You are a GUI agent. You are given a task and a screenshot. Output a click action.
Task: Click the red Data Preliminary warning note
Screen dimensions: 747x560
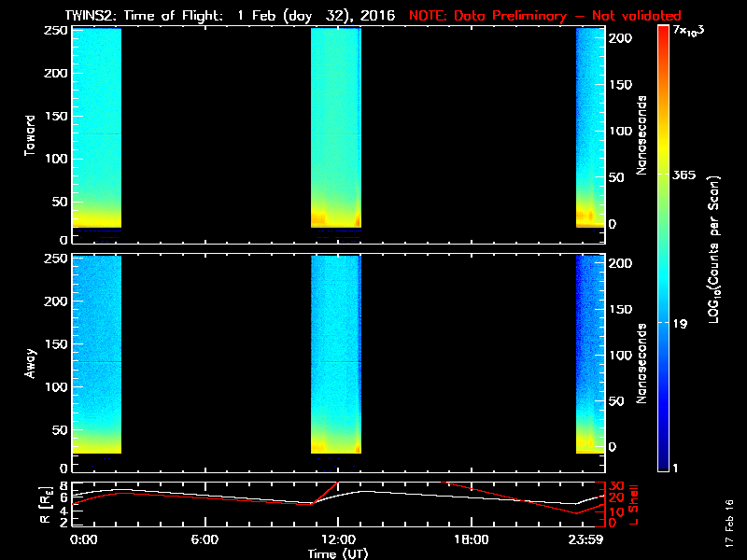pyautogui.click(x=544, y=15)
